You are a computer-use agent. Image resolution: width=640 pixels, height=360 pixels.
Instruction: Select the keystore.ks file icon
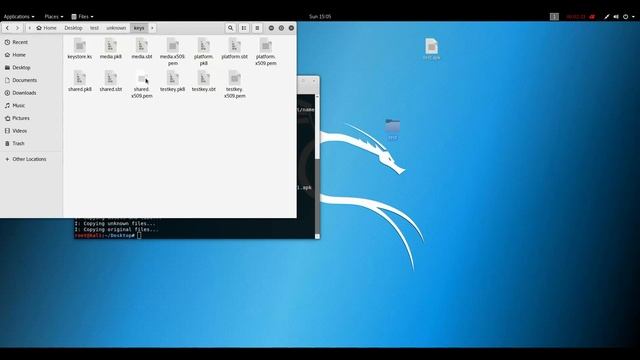coord(80,46)
